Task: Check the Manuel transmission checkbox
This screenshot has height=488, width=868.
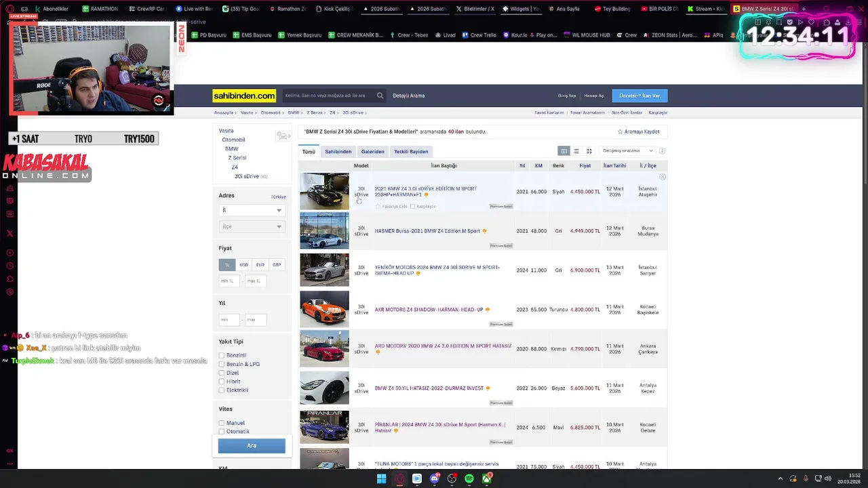Action: [221, 423]
